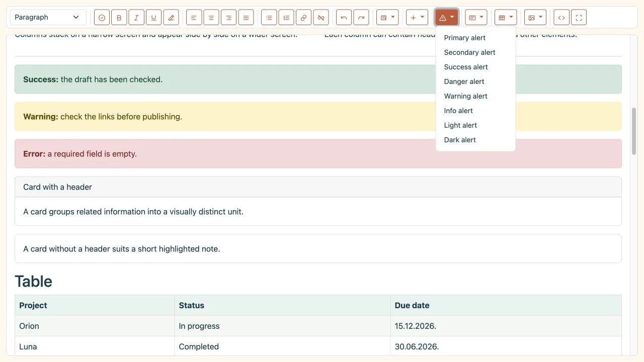This screenshot has width=644, height=362.
Task: Click the 'Luna' project cell
Action: click(x=95, y=346)
